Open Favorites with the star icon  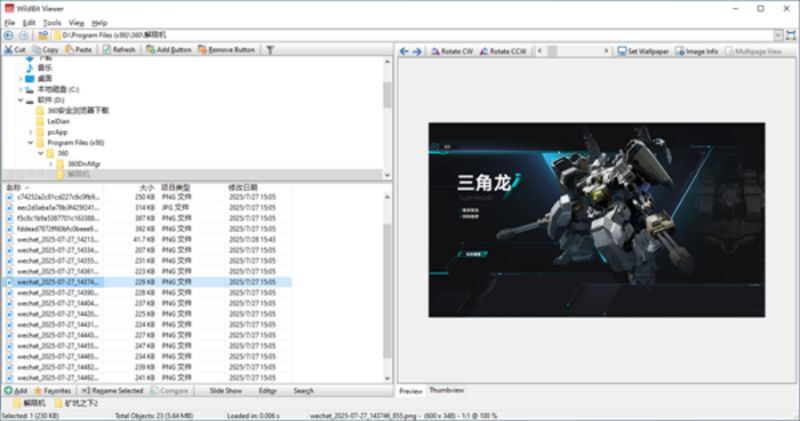tap(38, 390)
